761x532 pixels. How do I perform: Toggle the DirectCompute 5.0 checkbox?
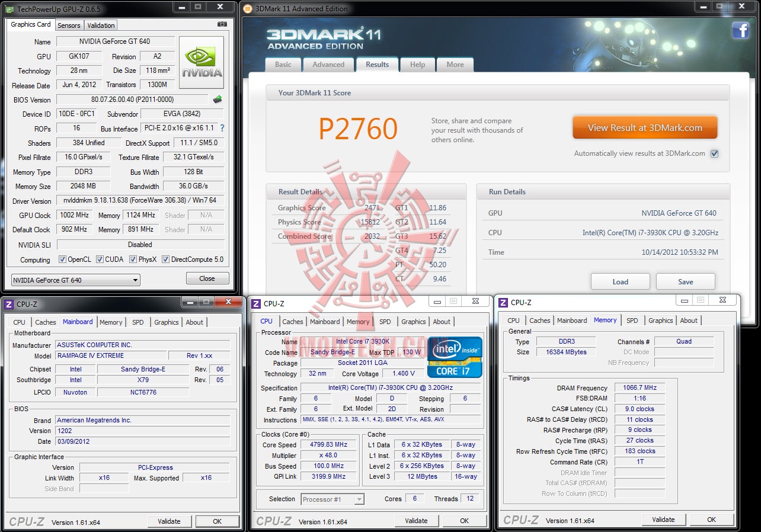[165, 259]
